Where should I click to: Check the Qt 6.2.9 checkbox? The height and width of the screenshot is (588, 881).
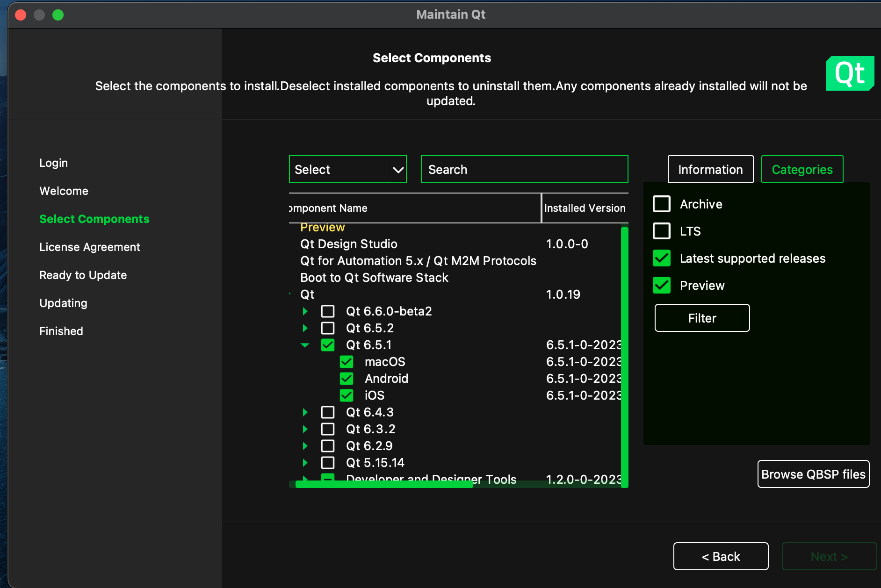[328, 446]
